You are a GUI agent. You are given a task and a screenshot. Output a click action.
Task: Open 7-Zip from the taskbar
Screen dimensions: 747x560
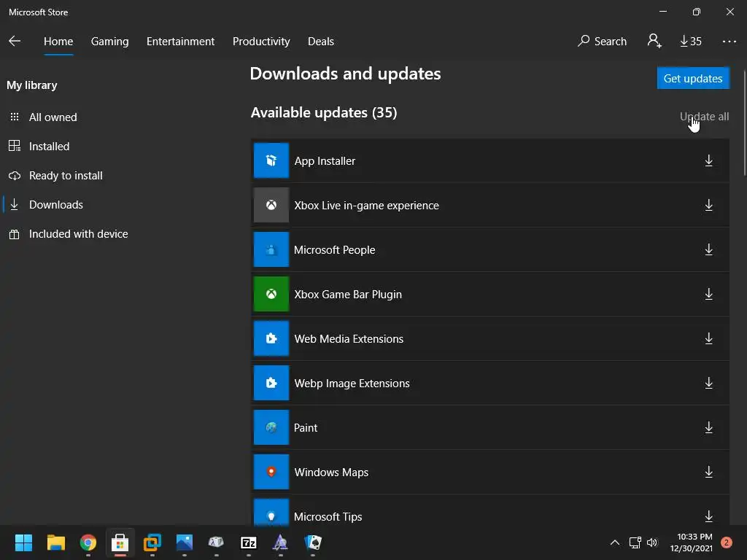249,542
